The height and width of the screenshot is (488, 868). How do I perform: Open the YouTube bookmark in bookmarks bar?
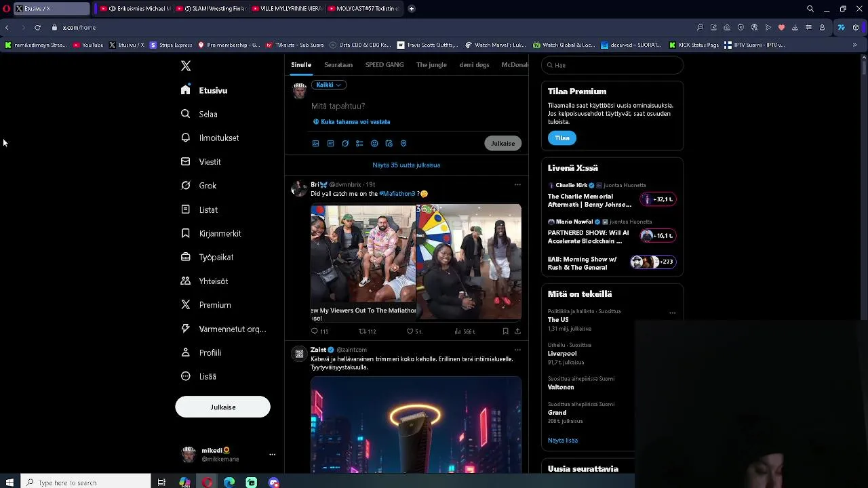pos(88,45)
